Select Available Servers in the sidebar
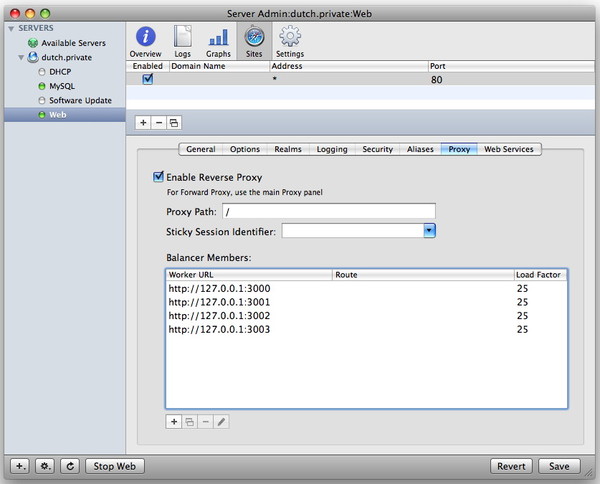Viewport: 600px width, 484px height. pyautogui.click(x=73, y=43)
